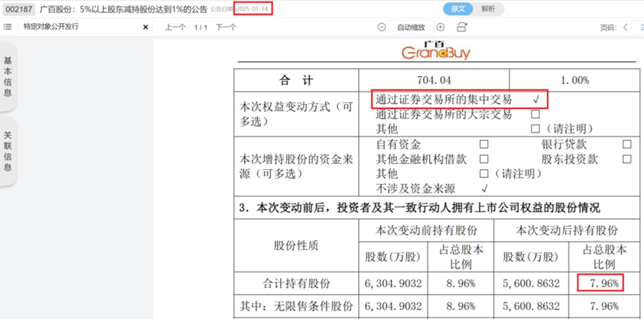The height and width of the screenshot is (319, 644).
Task: Click the zoom out minus icon
Action: click(x=381, y=27)
